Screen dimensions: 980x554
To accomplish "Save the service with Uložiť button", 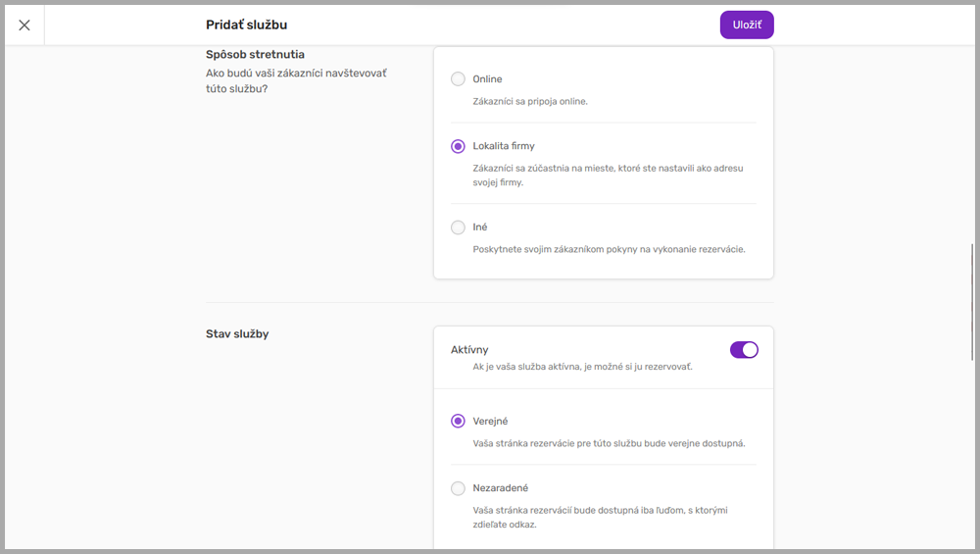I will (x=747, y=25).
